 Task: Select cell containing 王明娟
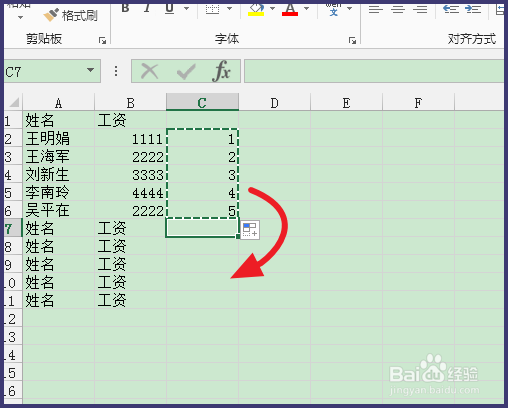tap(59, 138)
